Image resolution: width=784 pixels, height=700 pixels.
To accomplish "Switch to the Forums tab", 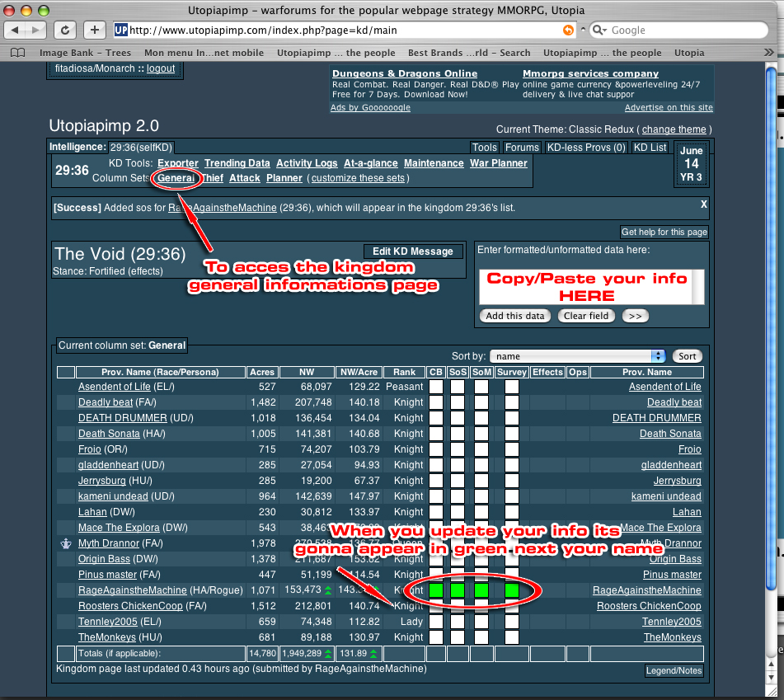I will (521, 148).
